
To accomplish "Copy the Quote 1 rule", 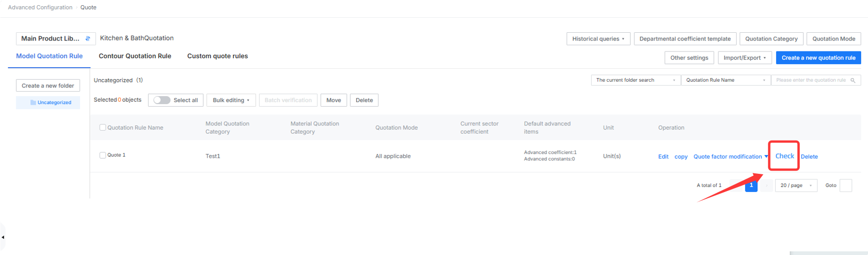I will (681, 157).
